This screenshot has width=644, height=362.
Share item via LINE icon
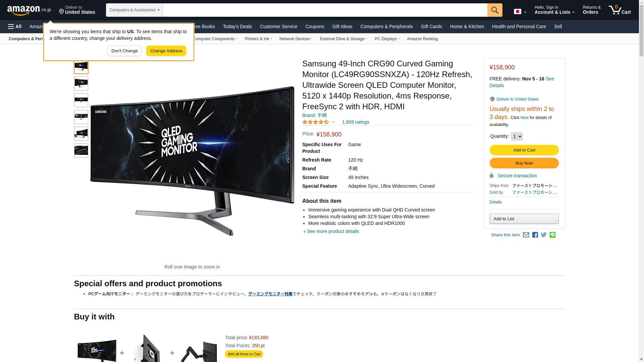pos(552,235)
